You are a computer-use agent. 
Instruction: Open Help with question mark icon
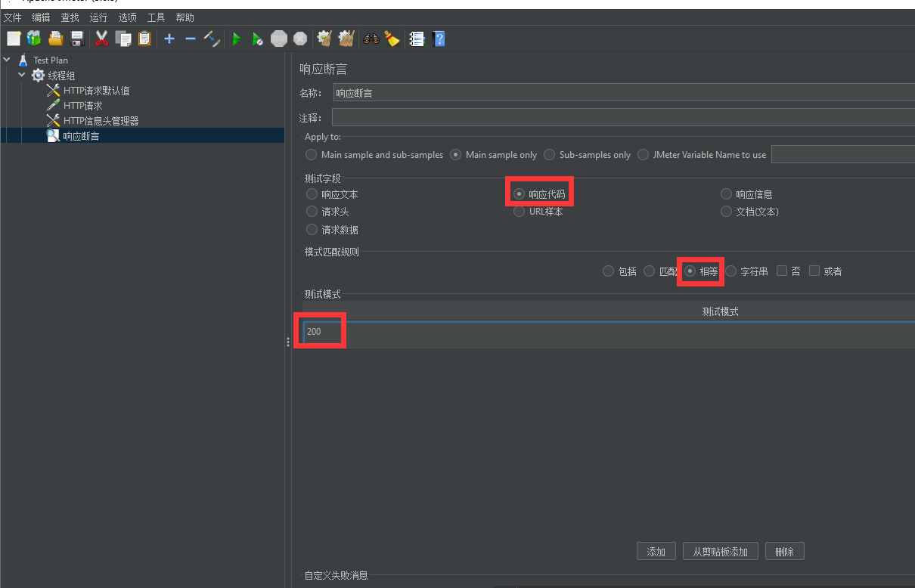(x=439, y=39)
